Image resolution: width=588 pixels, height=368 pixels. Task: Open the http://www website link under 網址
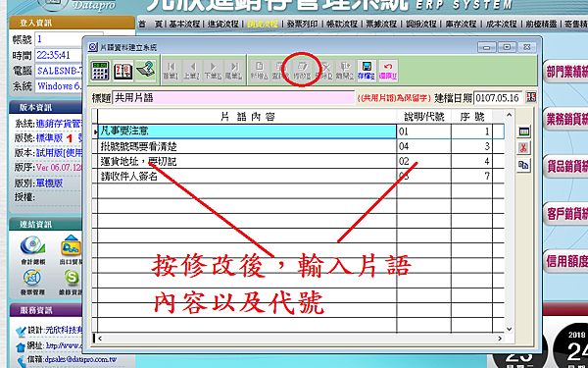(x=65, y=345)
